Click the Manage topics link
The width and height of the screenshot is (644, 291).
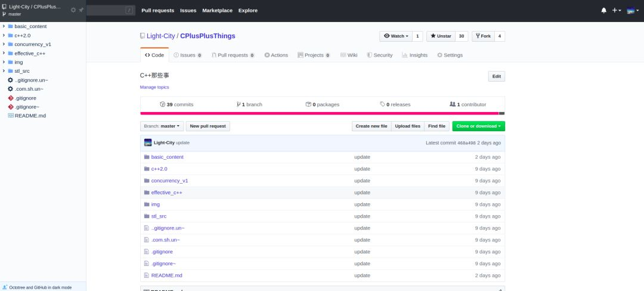point(154,88)
